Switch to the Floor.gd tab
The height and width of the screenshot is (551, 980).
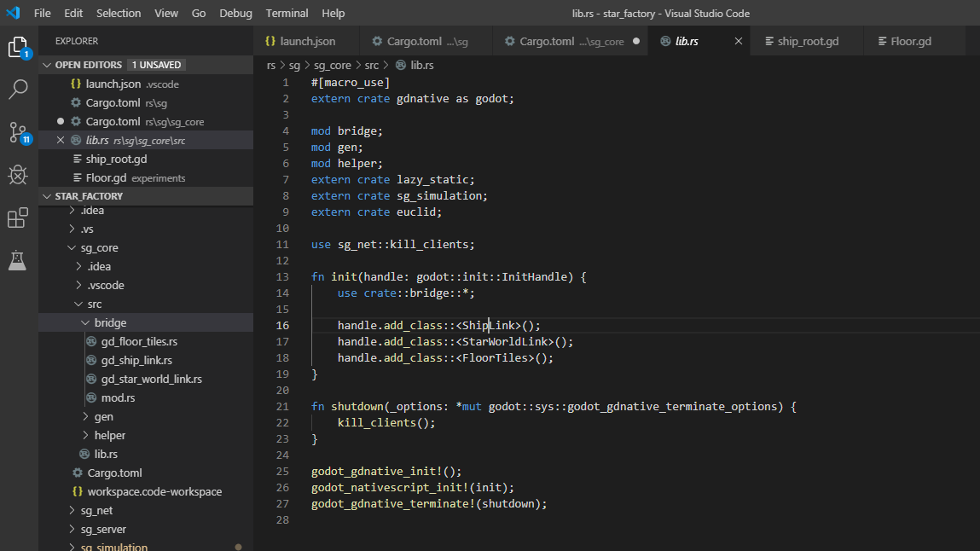pyautogui.click(x=909, y=40)
